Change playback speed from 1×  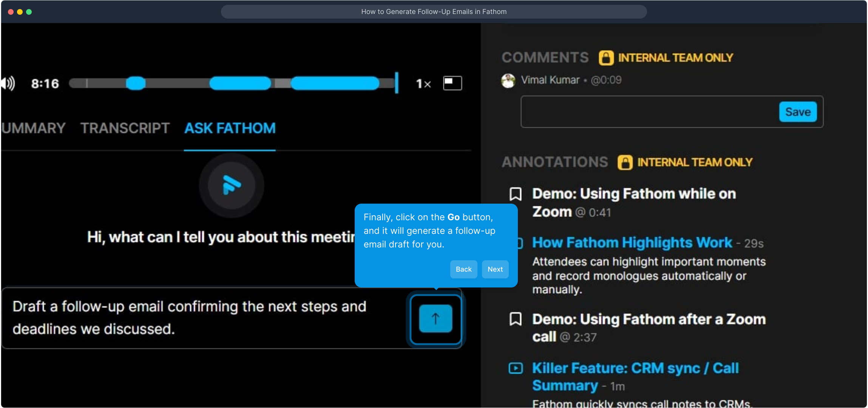click(x=423, y=83)
